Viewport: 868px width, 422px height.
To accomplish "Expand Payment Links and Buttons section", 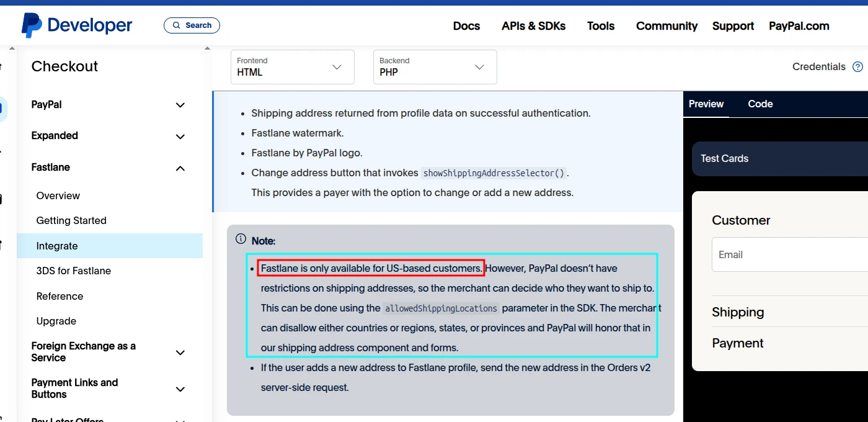I will point(109,388).
